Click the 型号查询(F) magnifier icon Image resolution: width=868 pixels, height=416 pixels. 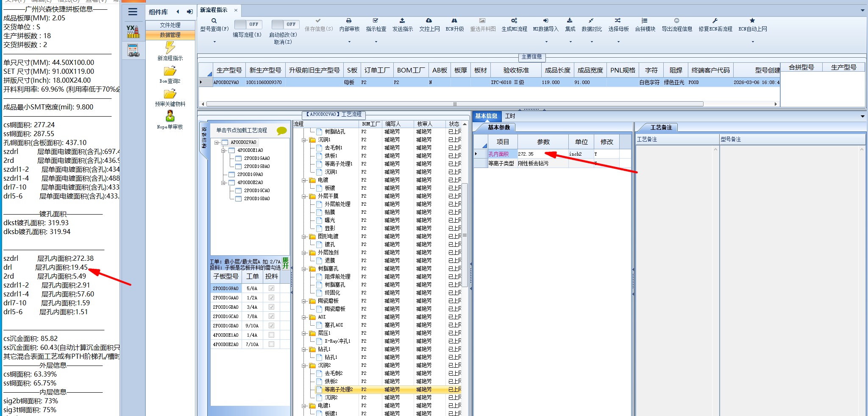click(x=214, y=21)
